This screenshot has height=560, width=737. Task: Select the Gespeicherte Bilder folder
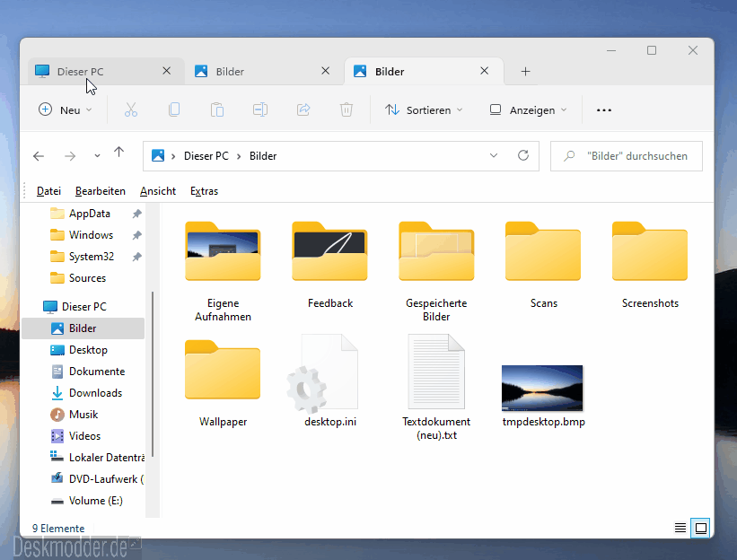(x=436, y=272)
